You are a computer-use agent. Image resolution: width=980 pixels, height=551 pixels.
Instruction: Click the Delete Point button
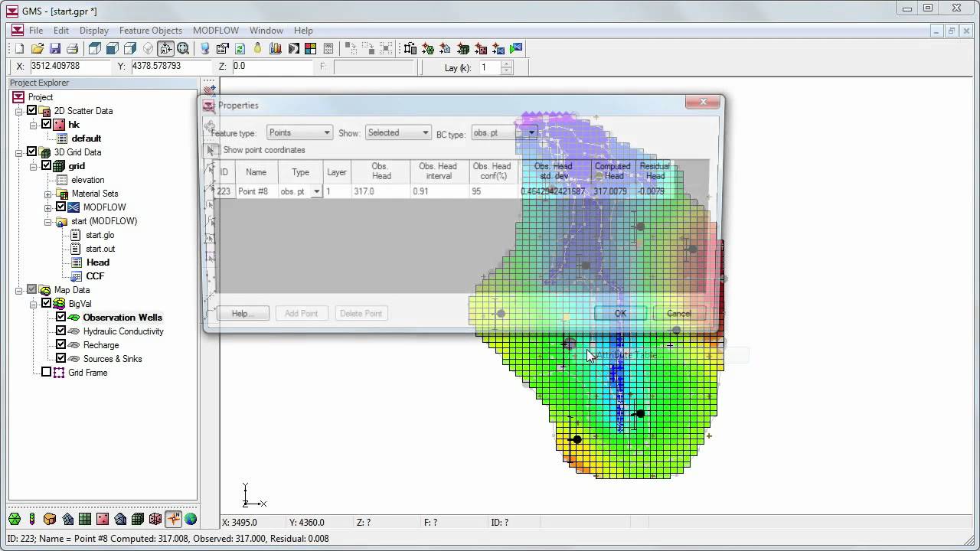tap(361, 313)
